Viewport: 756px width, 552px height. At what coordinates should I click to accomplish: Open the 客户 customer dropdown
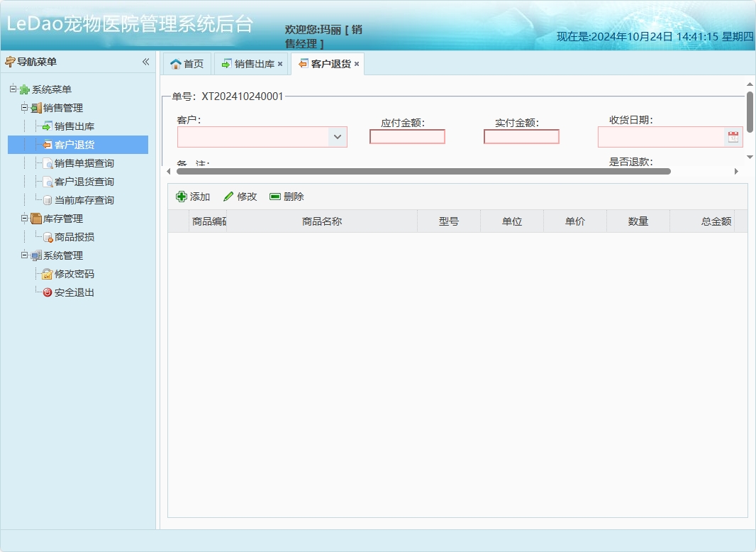pos(338,137)
